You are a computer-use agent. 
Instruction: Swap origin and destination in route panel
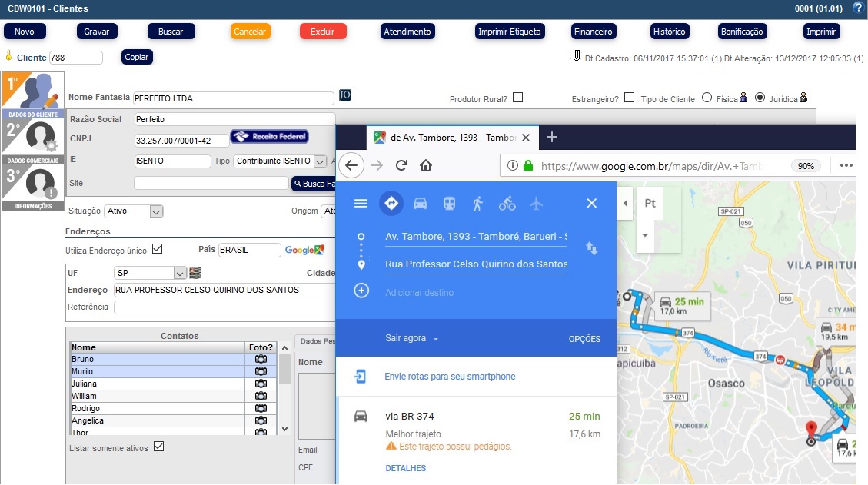[x=592, y=248]
